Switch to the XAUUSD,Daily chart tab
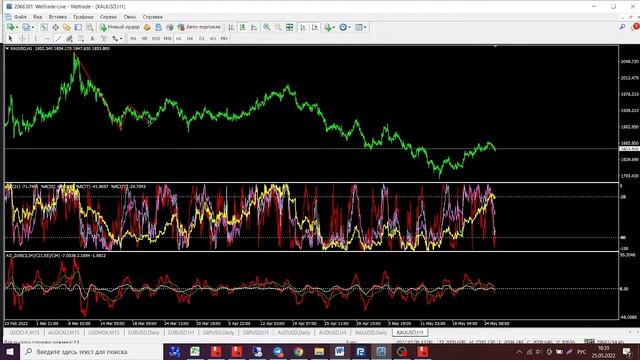Viewport: 640px width, 360px height. click(x=371, y=333)
